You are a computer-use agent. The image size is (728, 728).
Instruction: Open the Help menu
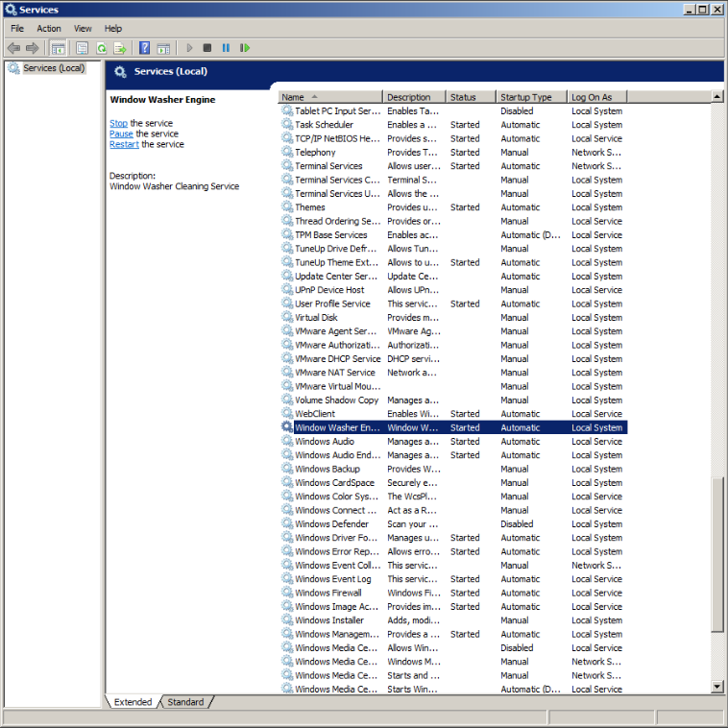pyautogui.click(x=112, y=28)
